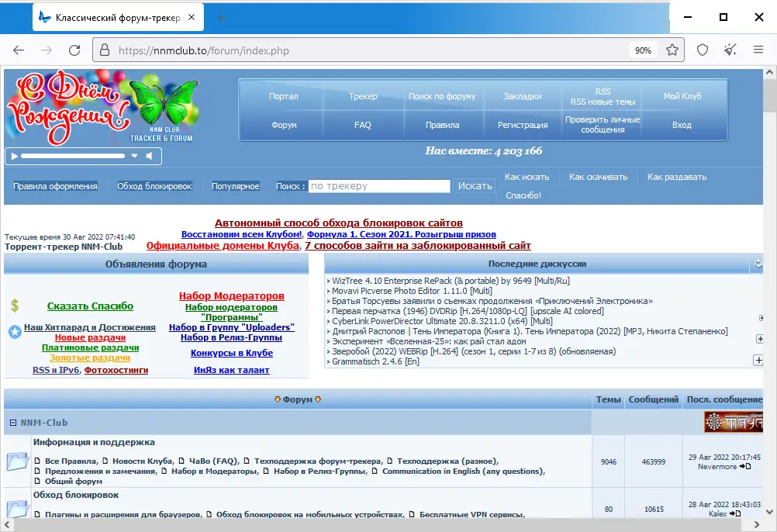Click the 90% zoom level indicator
The width and height of the screenshot is (777, 532).
pos(643,50)
